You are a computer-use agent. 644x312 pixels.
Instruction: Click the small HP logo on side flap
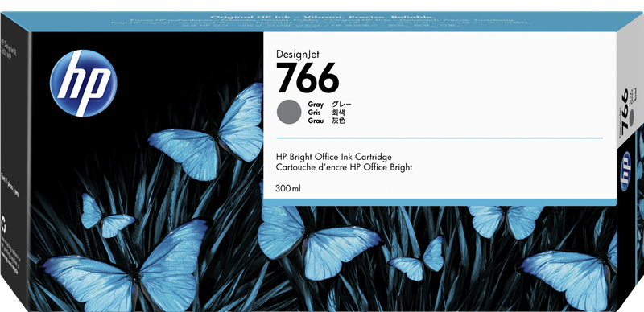pyautogui.click(x=626, y=171)
